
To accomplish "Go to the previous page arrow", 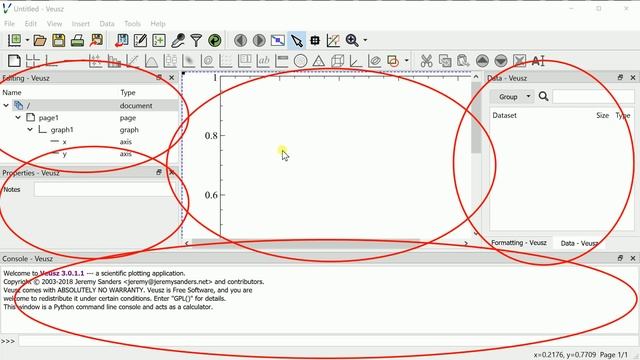I will point(240,40).
